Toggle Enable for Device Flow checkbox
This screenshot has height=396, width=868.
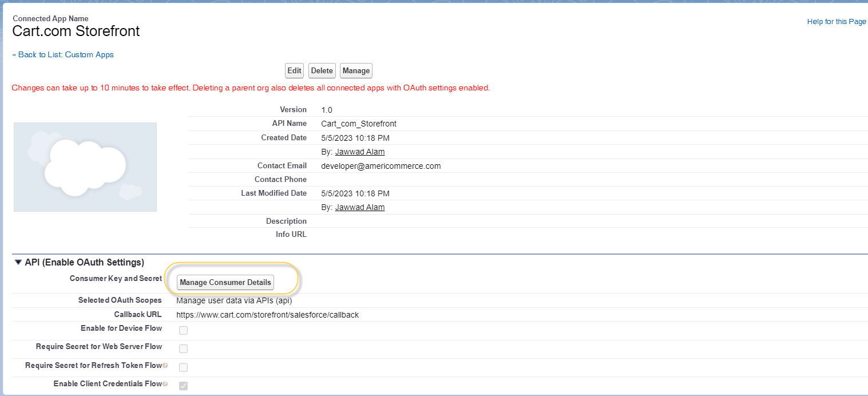[183, 330]
